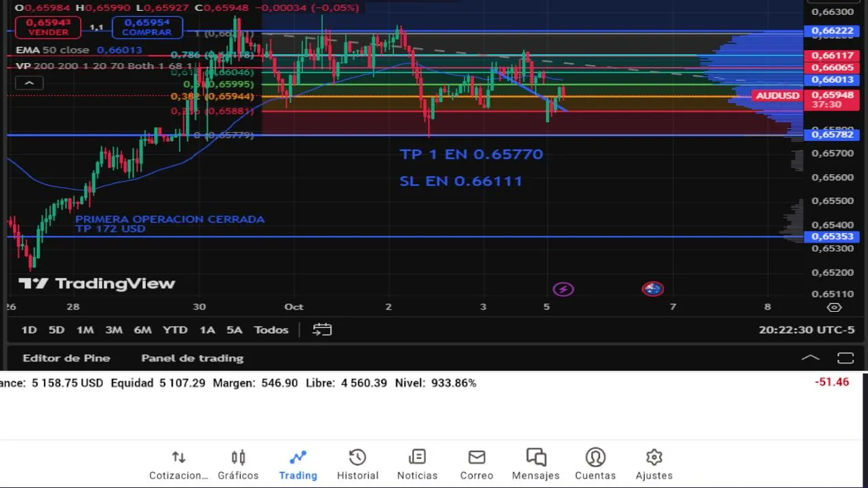The image size is (868, 488).
Task: Click the 0,65782 price level label
Action: 831,135
